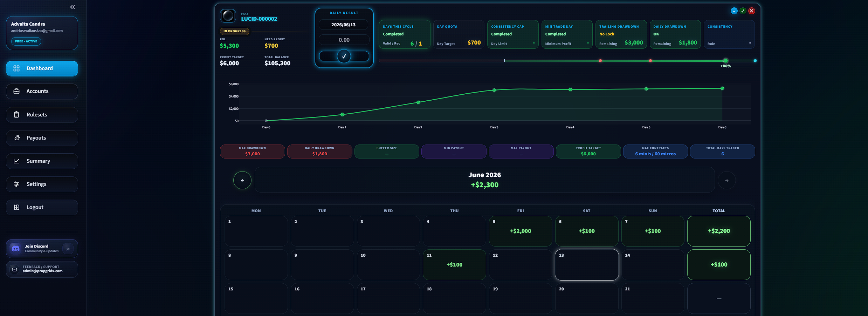This screenshot has height=316, width=868.
Task: Click the Daily Drawdown OK card at top
Action: click(675, 34)
